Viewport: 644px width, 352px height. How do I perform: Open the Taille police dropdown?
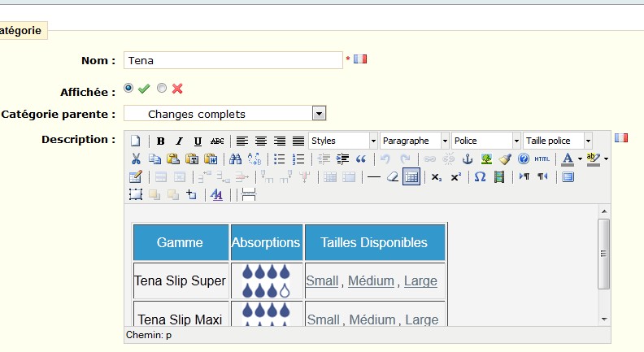pos(557,141)
